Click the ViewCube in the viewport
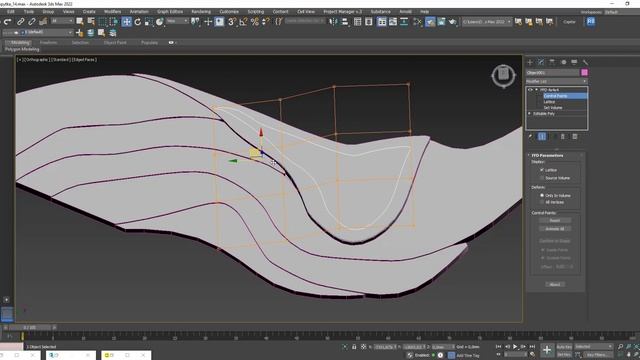The image size is (640, 360). [503, 75]
